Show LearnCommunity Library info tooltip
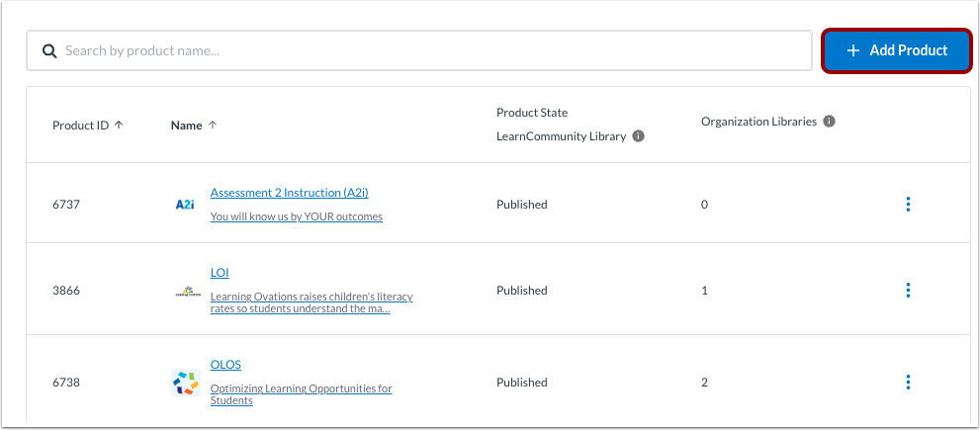The width and height of the screenshot is (980, 430). pyautogui.click(x=638, y=136)
